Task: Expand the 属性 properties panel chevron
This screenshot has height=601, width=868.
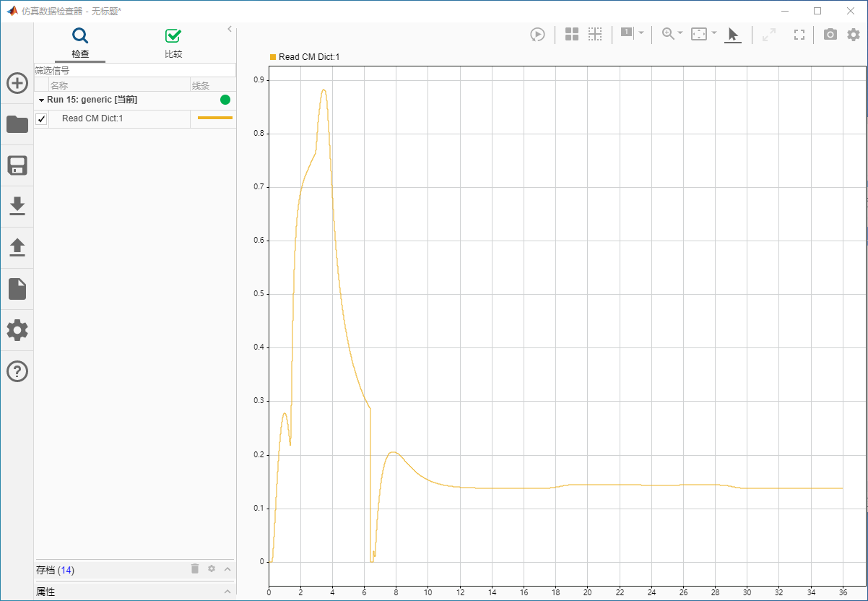Action: (227, 592)
